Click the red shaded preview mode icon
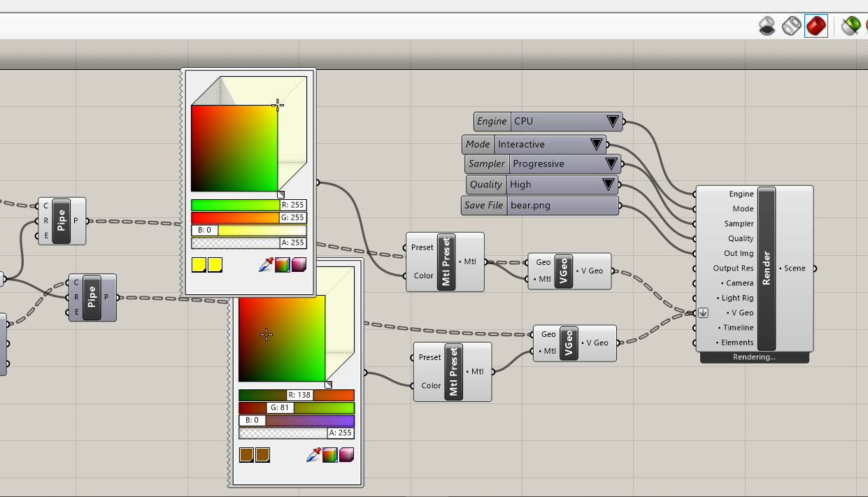This screenshot has width=868, height=497. (816, 27)
